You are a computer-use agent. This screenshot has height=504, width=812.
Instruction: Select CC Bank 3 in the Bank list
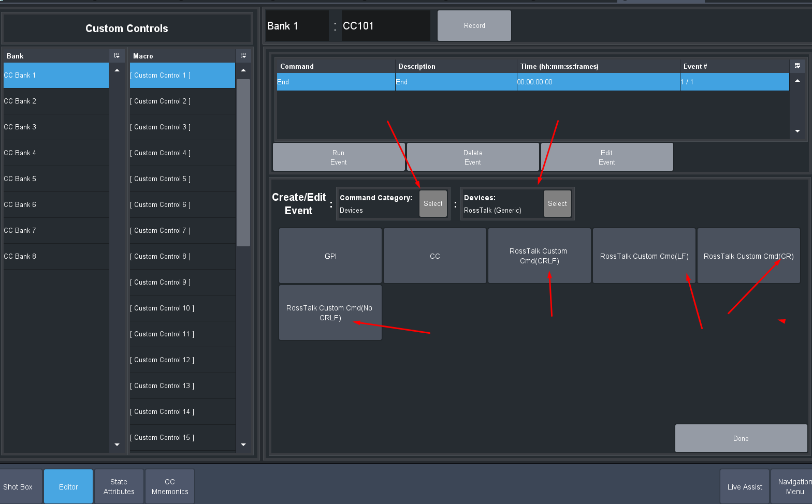coord(56,127)
